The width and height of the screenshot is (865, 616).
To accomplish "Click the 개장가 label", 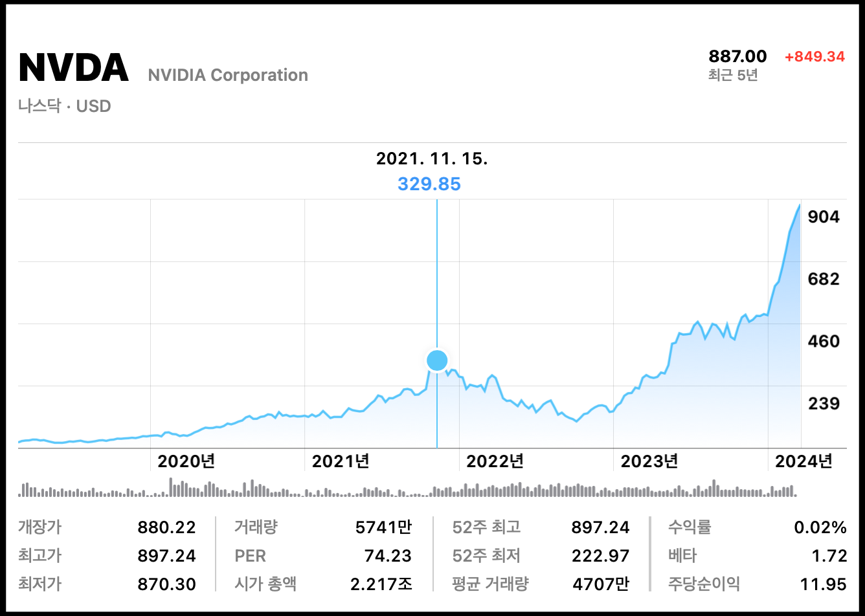I will tap(40, 527).
